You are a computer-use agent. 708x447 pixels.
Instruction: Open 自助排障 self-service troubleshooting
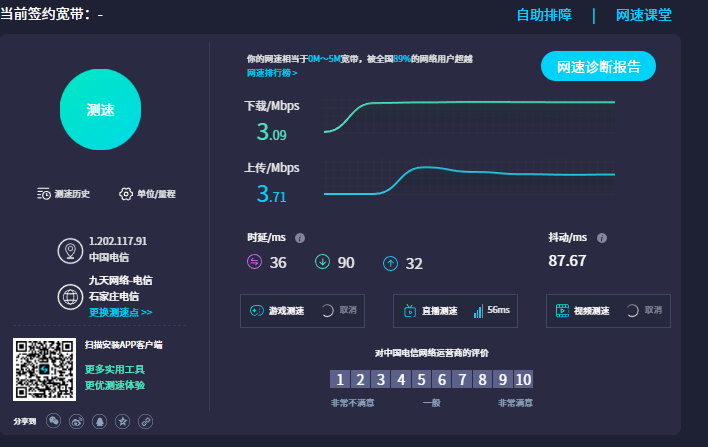[x=544, y=15]
